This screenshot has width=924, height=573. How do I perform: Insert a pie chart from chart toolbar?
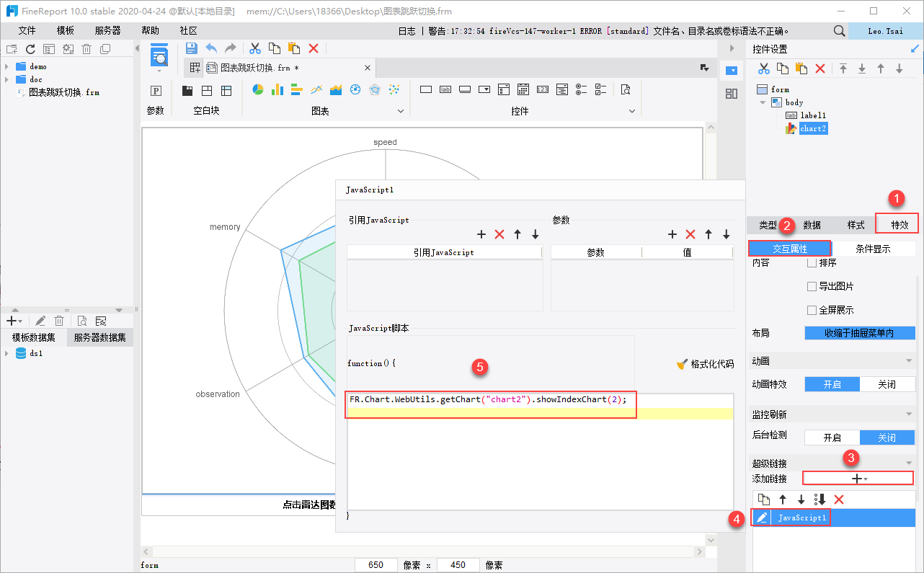pyautogui.click(x=257, y=90)
